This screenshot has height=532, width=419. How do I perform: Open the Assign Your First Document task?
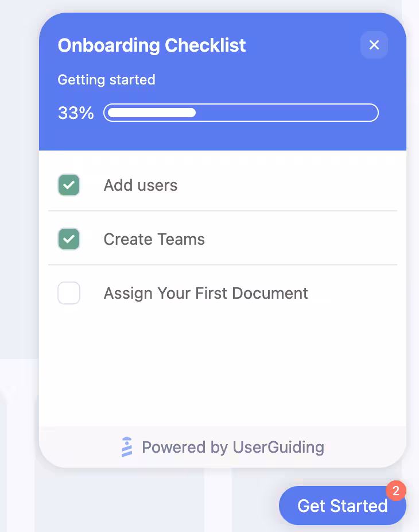click(205, 293)
